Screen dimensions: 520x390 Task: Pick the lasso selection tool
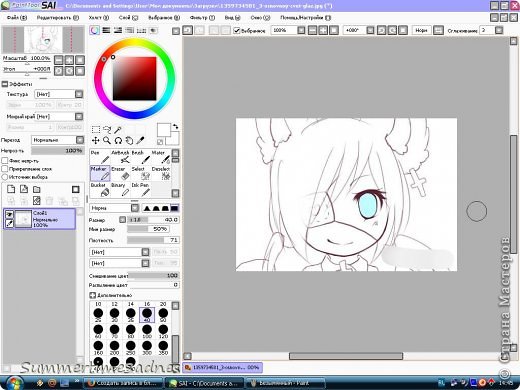tap(107, 129)
